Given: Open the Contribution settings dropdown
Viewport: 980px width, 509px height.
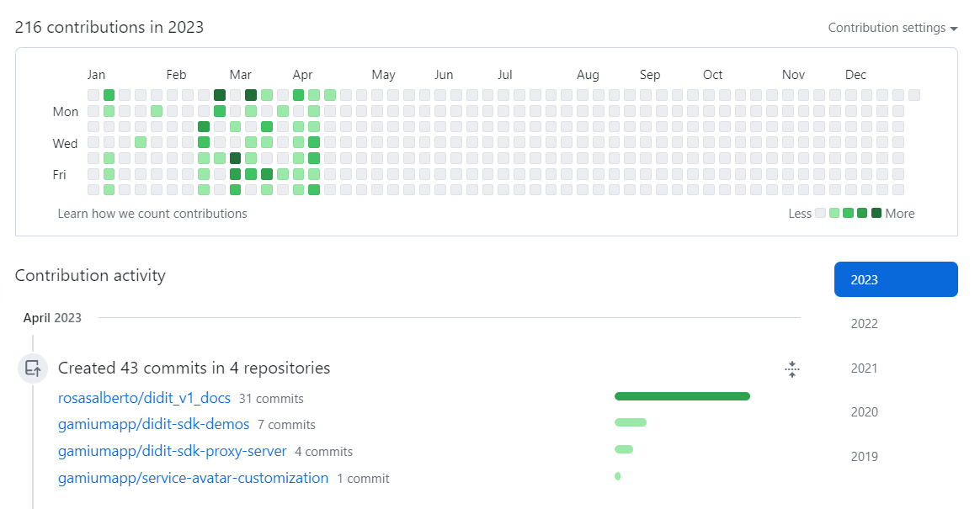Looking at the screenshot, I should [x=892, y=28].
